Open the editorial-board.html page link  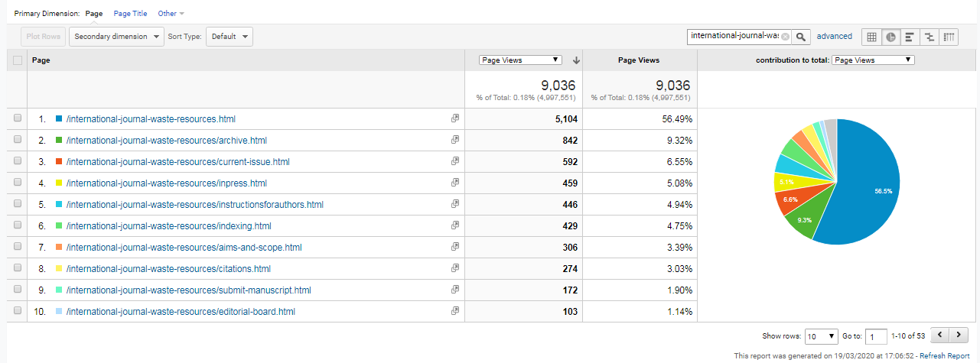coord(181,311)
